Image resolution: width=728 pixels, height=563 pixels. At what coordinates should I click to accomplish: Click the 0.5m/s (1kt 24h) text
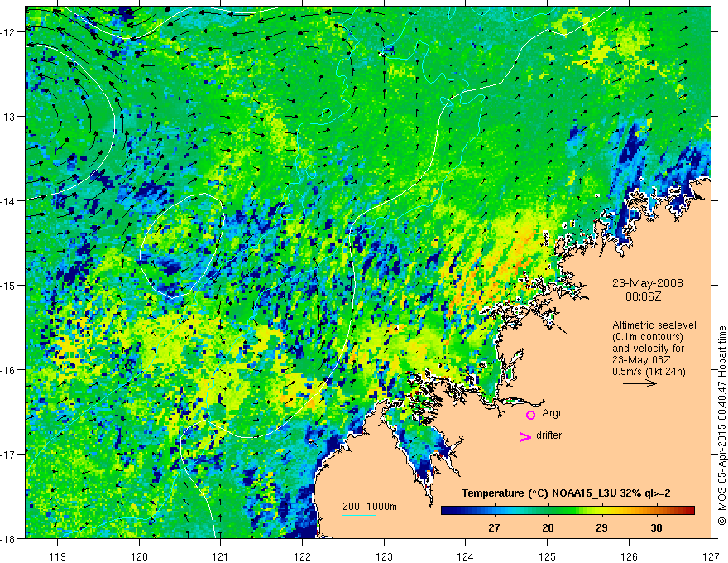tap(649, 371)
